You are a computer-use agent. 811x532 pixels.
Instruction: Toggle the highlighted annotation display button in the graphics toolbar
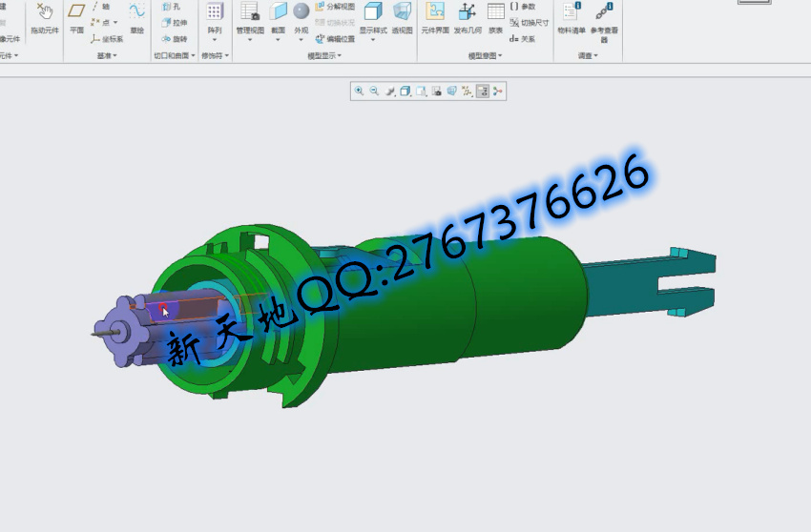(483, 92)
